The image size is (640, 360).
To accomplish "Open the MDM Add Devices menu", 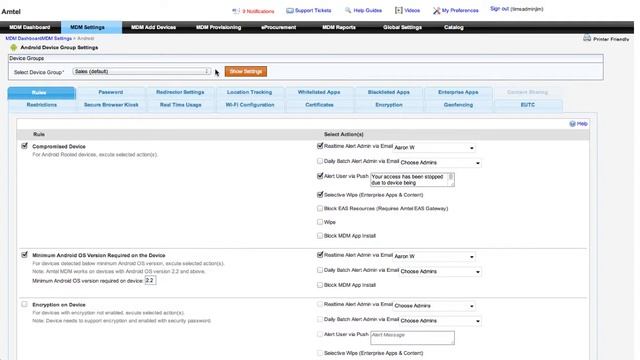I will [x=153, y=27].
